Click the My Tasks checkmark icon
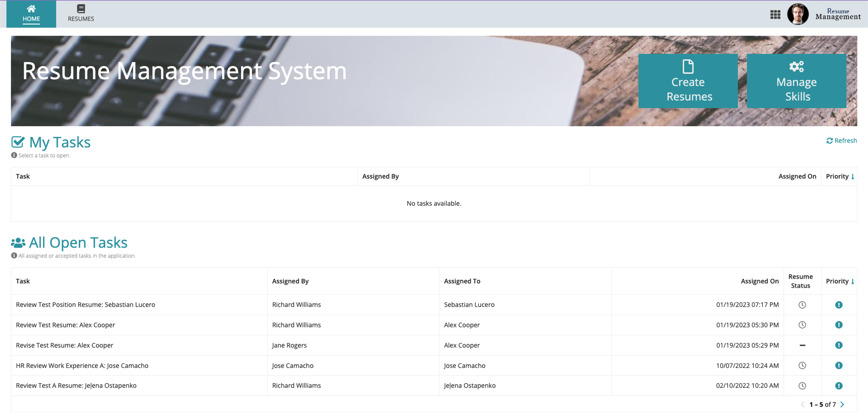This screenshot has height=413, width=868. click(x=18, y=142)
